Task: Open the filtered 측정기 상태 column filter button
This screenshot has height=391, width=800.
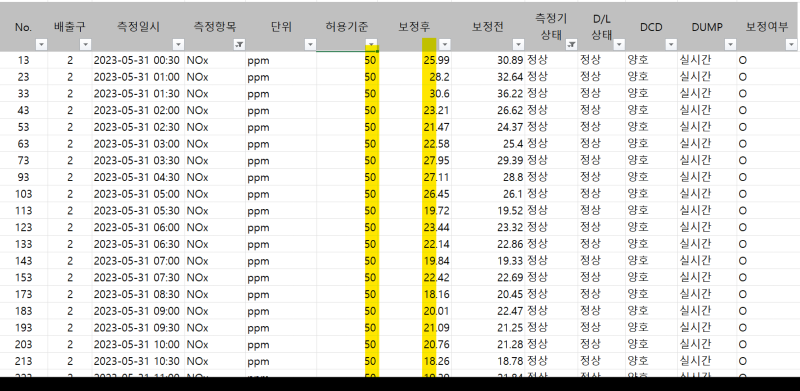Action: click(x=571, y=45)
